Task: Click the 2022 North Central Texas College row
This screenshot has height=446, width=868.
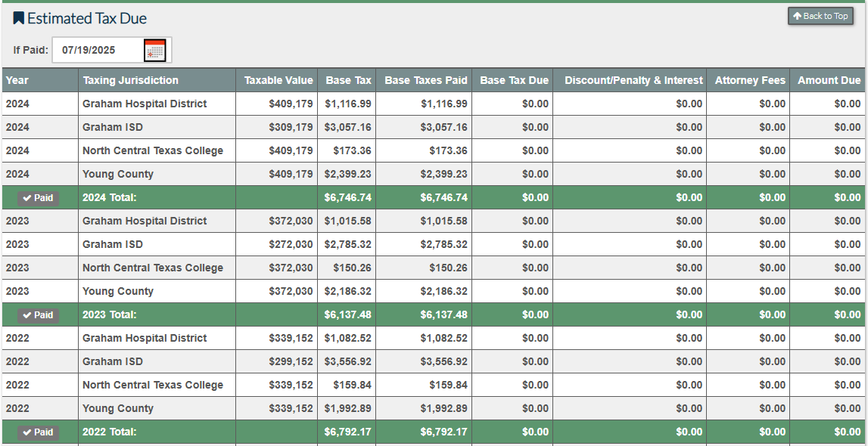Action: click(x=153, y=385)
